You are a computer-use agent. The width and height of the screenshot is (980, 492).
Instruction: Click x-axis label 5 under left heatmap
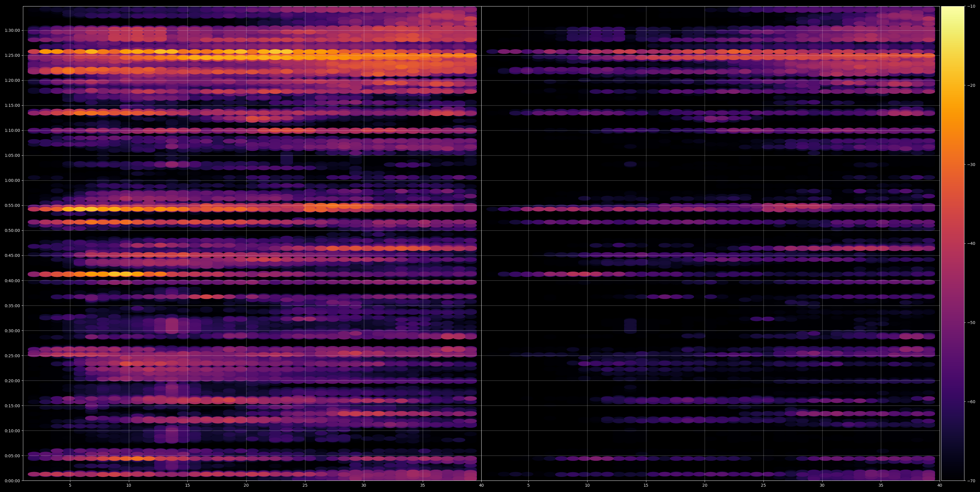point(70,486)
